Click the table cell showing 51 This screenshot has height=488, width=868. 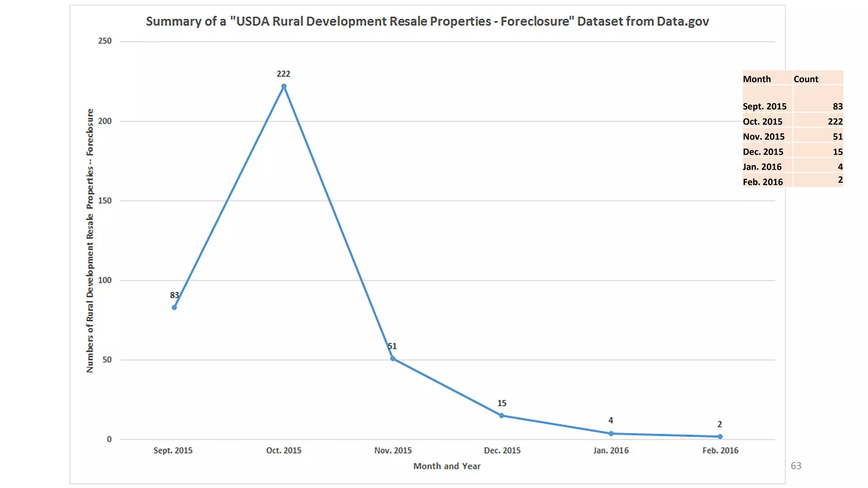point(837,137)
